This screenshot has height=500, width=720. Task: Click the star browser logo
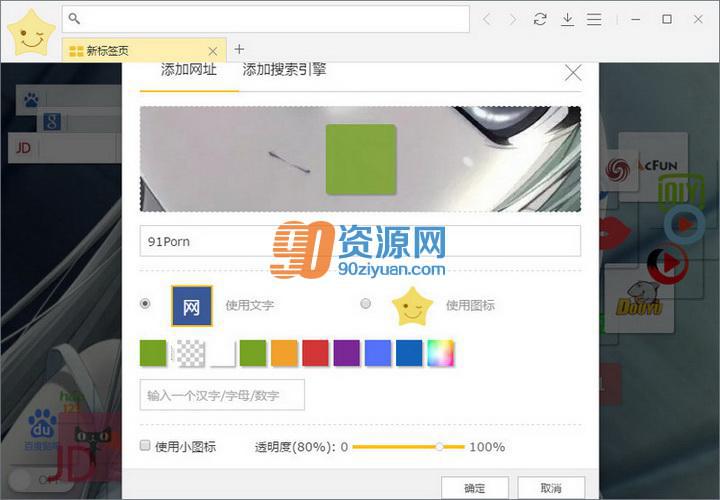[x=32, y=33]
